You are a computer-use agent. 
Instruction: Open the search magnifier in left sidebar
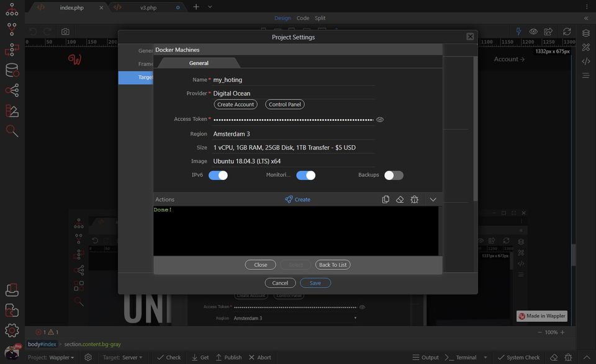(x=12, y=131)
